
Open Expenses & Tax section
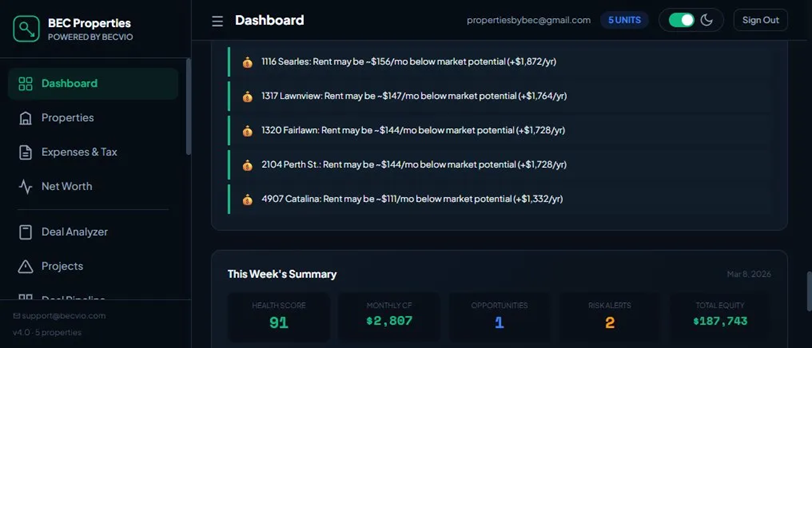tap(93, 152)
